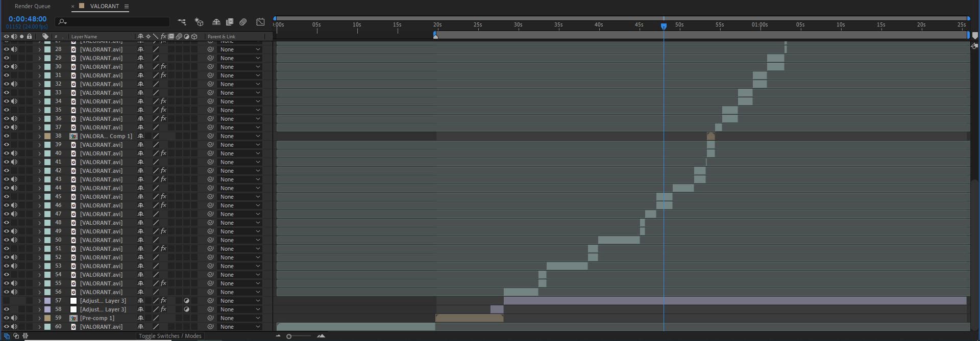Click the blue current-time indicator head
The width and height of the screenshot is (980, 341).
(664, 26)
